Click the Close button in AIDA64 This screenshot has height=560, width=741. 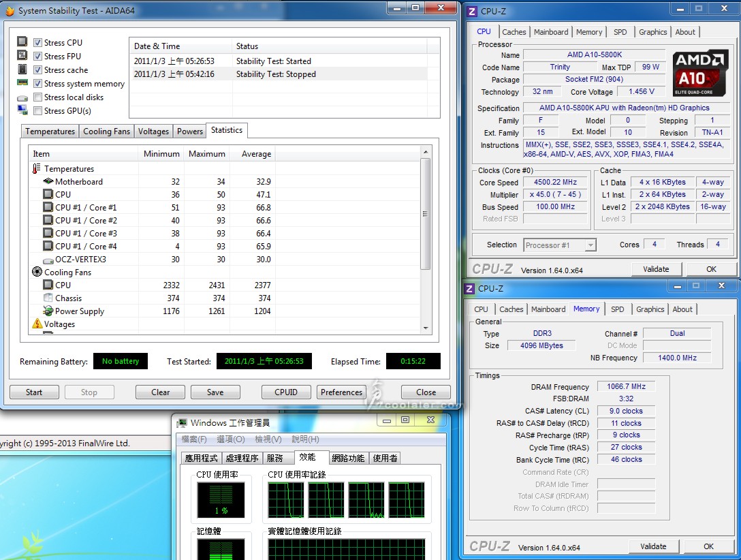tap(426, 392)
